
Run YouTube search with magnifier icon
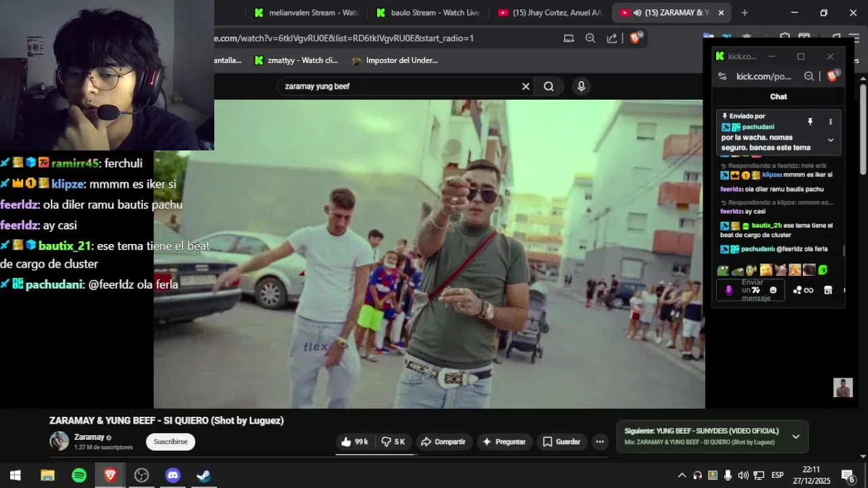pyautogui.click(x=549, y=87)
